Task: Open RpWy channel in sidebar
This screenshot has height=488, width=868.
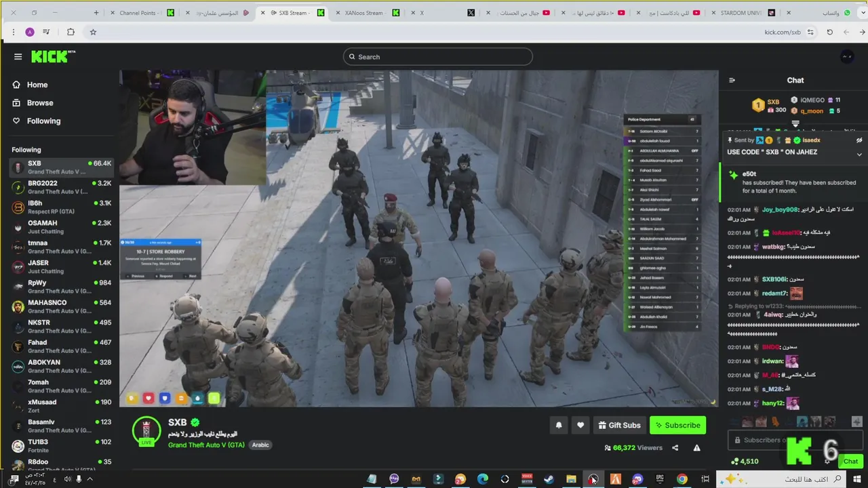Action: 61,287
